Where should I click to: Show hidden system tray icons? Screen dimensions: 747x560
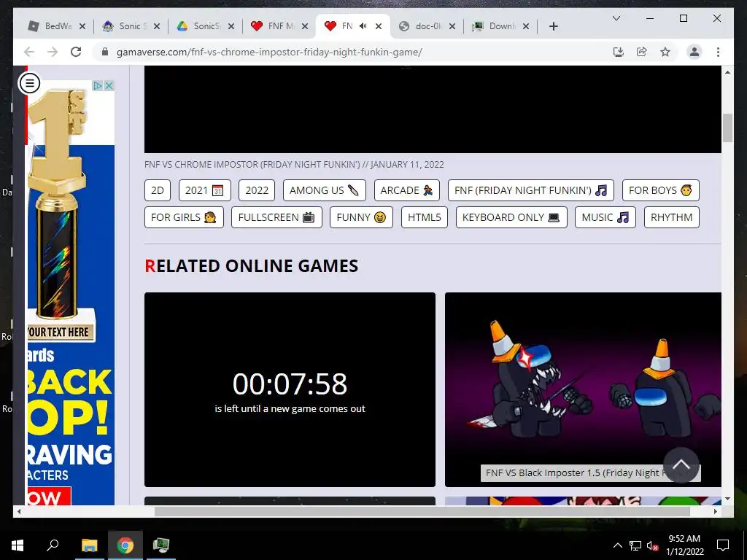tap(617, 545)
